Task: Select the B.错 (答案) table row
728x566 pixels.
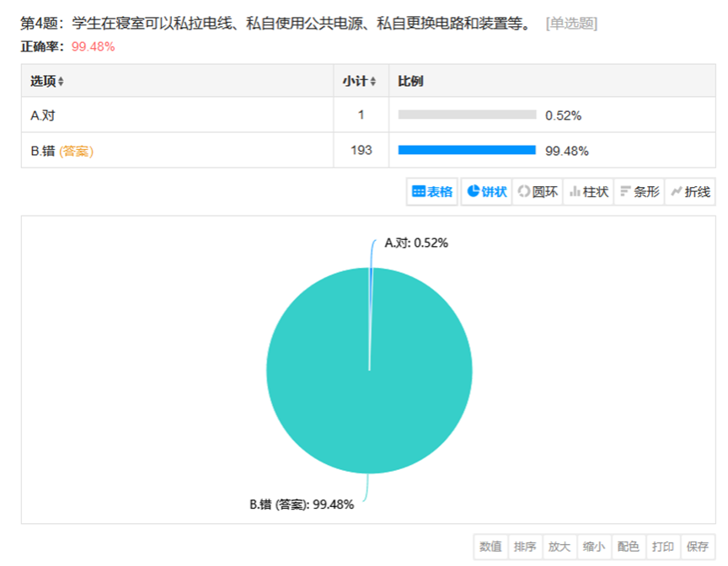Action: click(x=368, y=150)
